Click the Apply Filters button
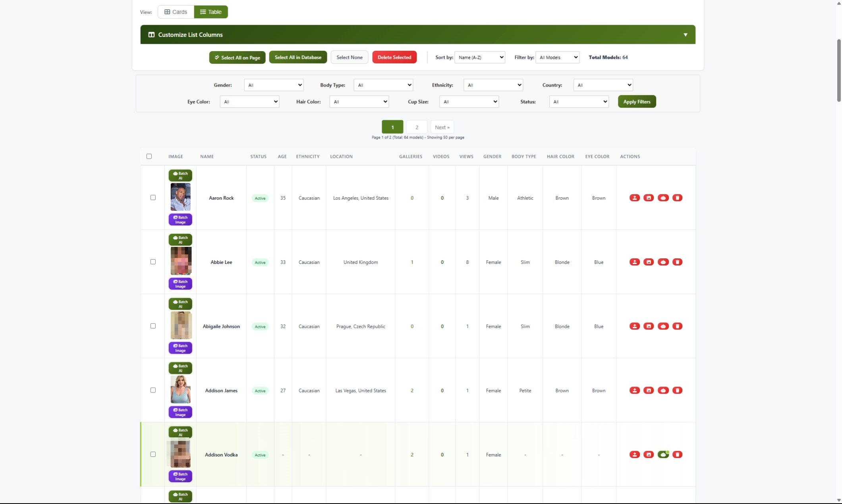Image resolution: width=842 pixels, height=504 pixels. click(637, 102)
